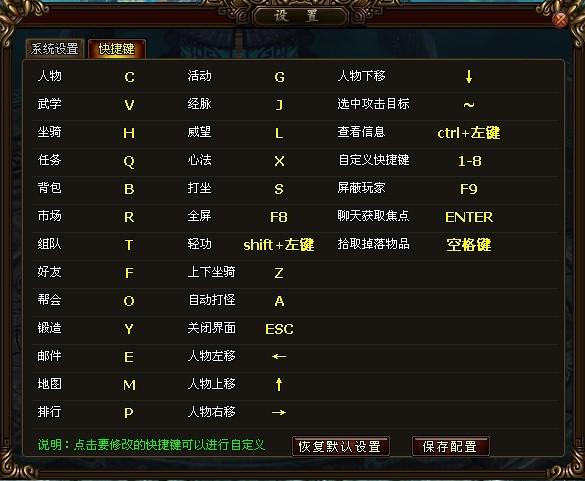The height and width of the screenshot is (481, 585).
Task: Change the ESC key for 关闭界面
Action: [279, 329]
